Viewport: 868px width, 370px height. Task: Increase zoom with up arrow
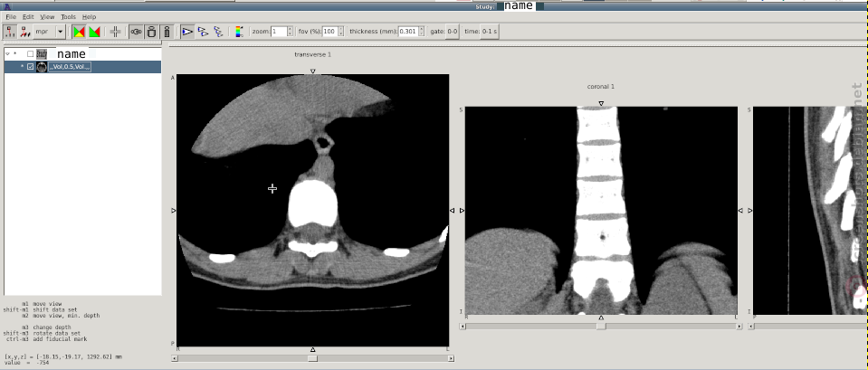click(290, 29)
